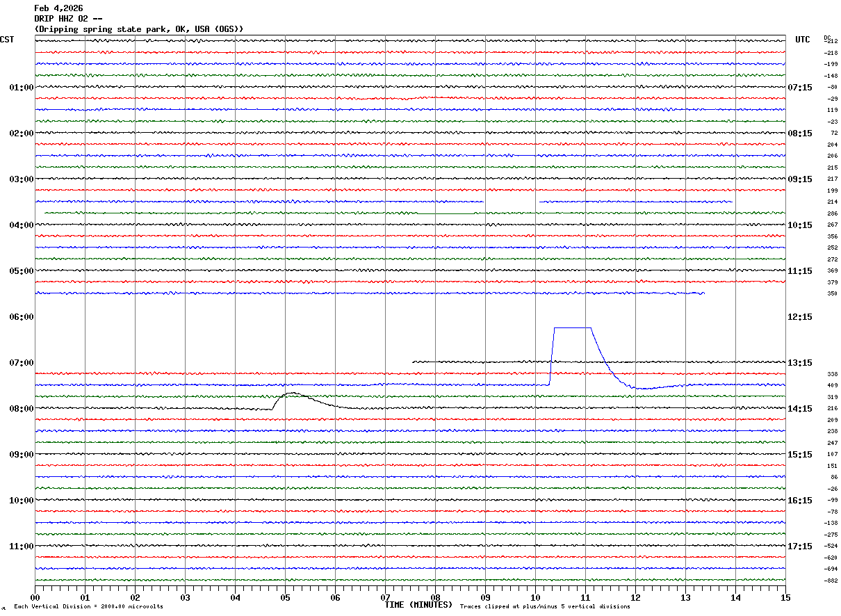This screenshot has width=841, height=616.
Task: Select the 07:00 CST time label
Action: tap(22, 363)
